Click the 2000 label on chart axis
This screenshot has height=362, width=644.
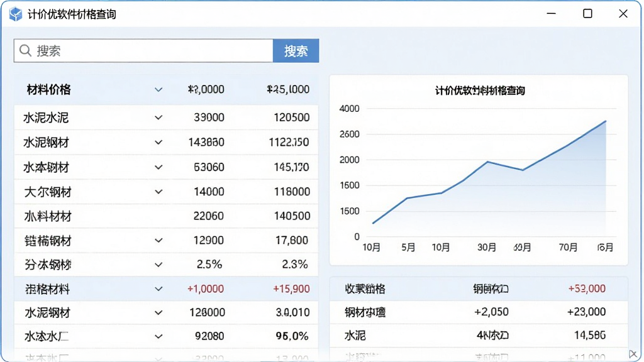click(350, 160)
